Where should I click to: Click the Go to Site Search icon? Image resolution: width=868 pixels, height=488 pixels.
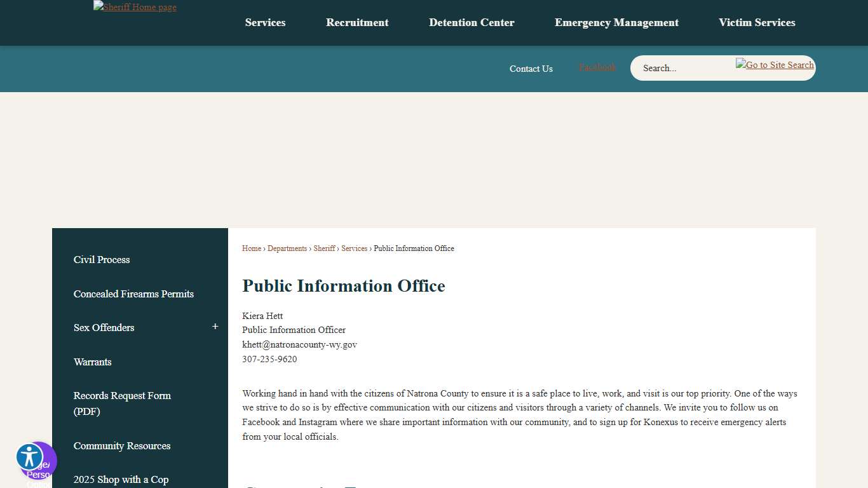774,64
